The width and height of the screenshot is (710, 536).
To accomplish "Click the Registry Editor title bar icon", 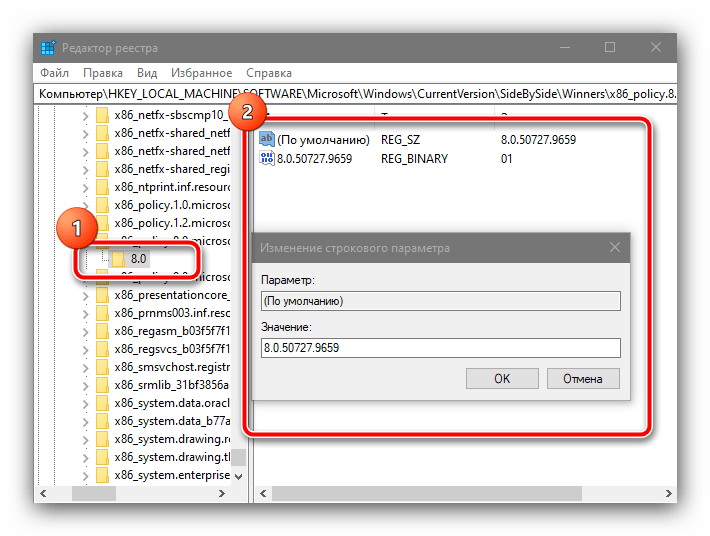I will [x=48, y=48].
